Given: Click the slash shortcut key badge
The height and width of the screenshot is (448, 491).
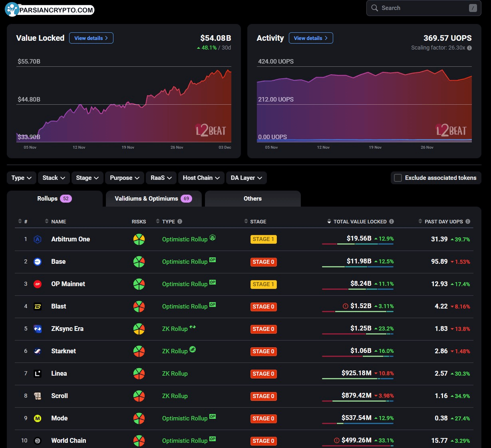Looking at the screenshot, I should coord(473,8).
